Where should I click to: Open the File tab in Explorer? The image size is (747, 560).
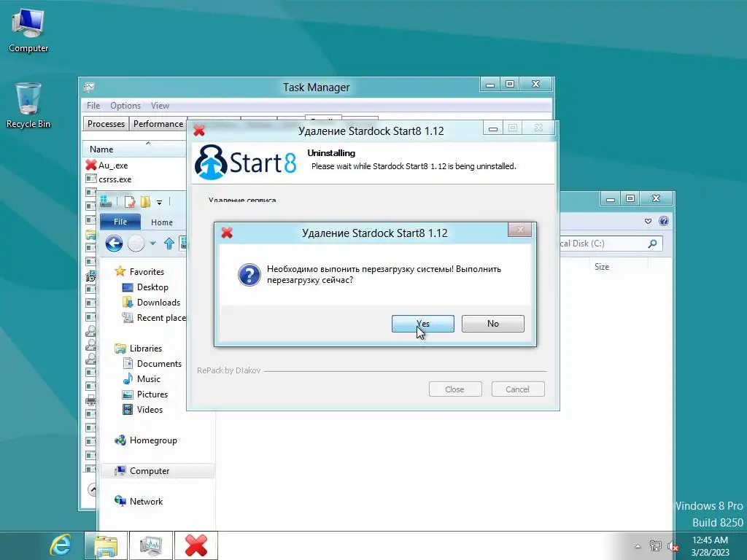pos(120,222)
